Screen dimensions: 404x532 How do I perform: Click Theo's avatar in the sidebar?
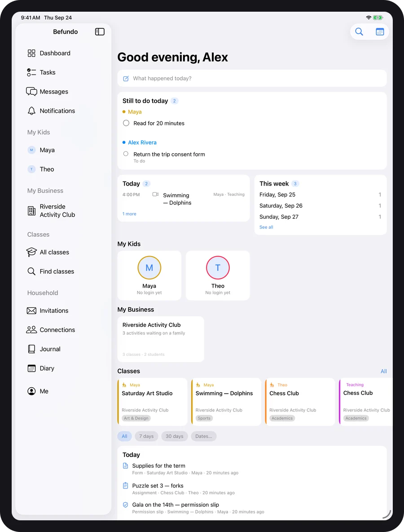31,169
